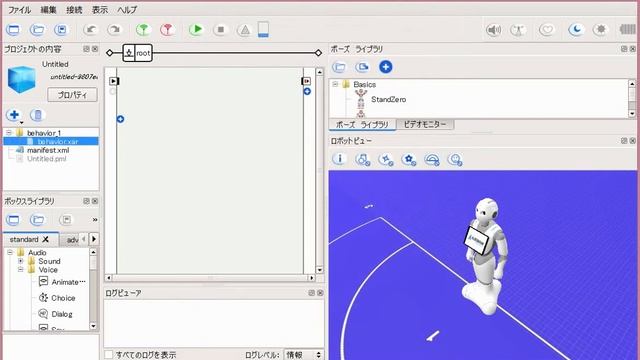
Task: Switch to ポーズ ライブラリ tab
Action: [362, 124]
